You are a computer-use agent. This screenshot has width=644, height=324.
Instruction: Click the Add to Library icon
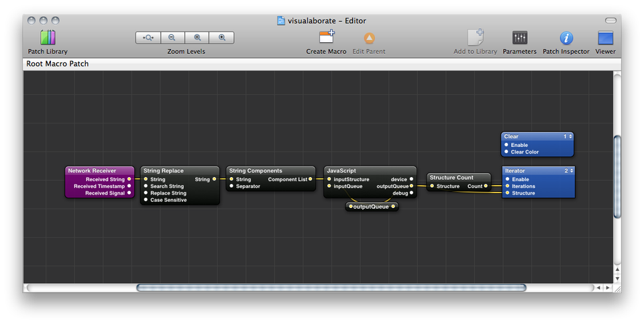pos(475,38)
